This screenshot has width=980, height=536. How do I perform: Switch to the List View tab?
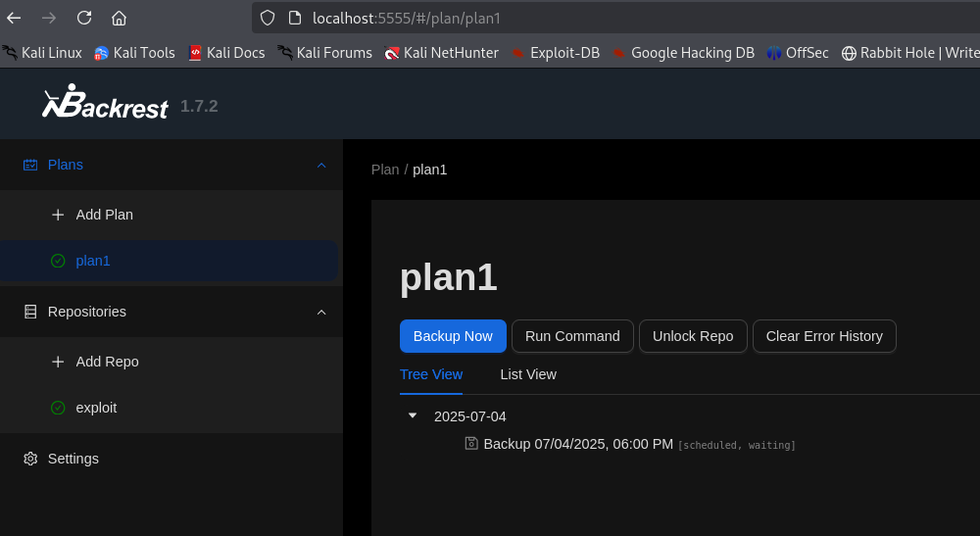(528, 374)
